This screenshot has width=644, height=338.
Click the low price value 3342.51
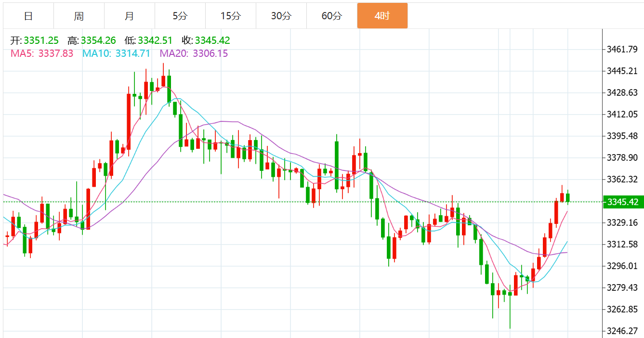tap(156, 40)
